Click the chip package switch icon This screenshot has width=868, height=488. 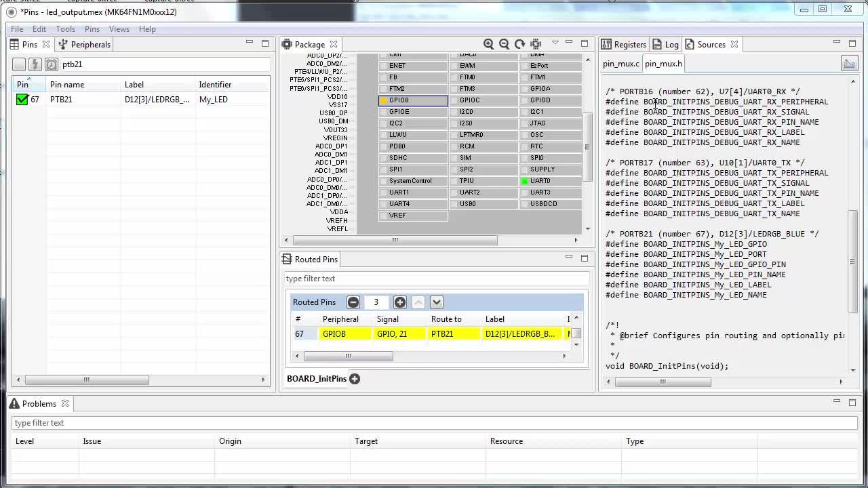[536, 44]
